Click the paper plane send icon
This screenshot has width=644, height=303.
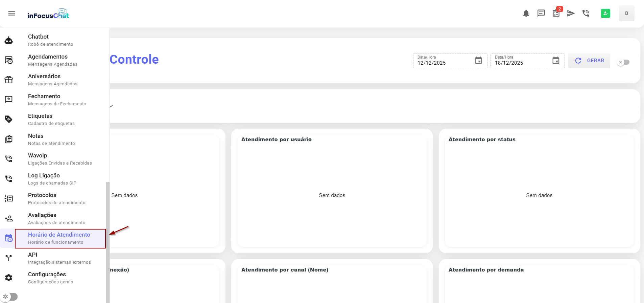(571, 13)
